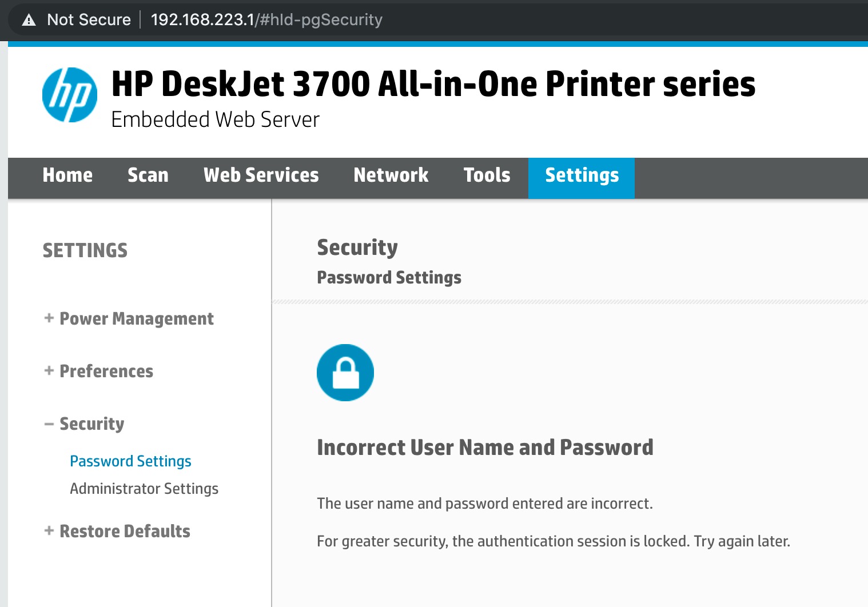Click the HP logo icon
Image resolution: width=868 pixels, height=607 pixels.
70,95
